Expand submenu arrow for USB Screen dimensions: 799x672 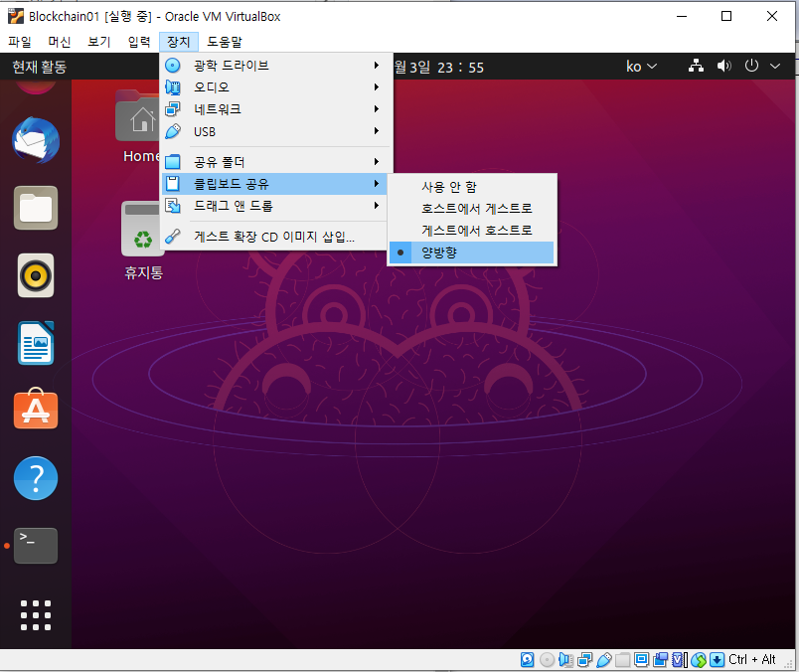[377, 131]
